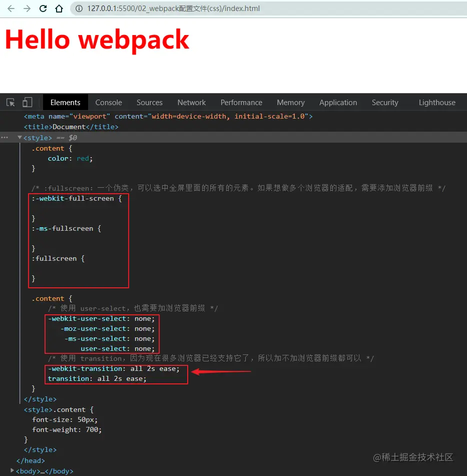467x476 pixels.
Task: Activate the inspect element picker icon
Action: point(11,103)
